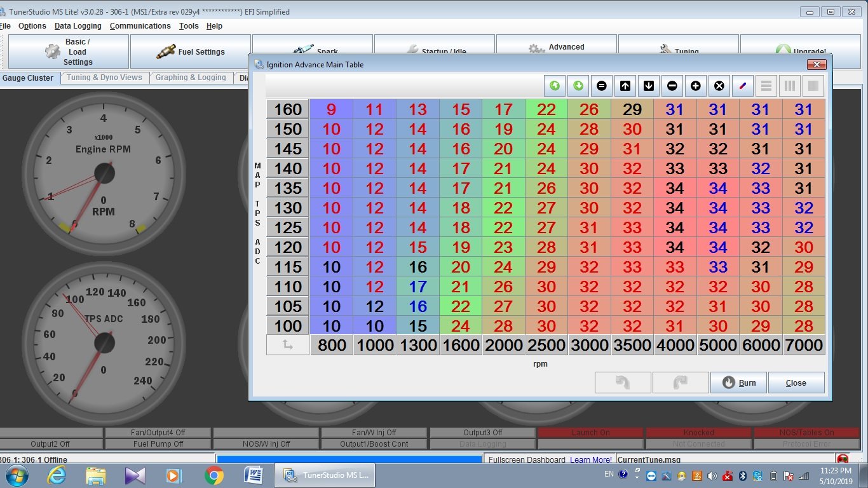
Task: Click the Learn More! link
Action: coord(591,459)
